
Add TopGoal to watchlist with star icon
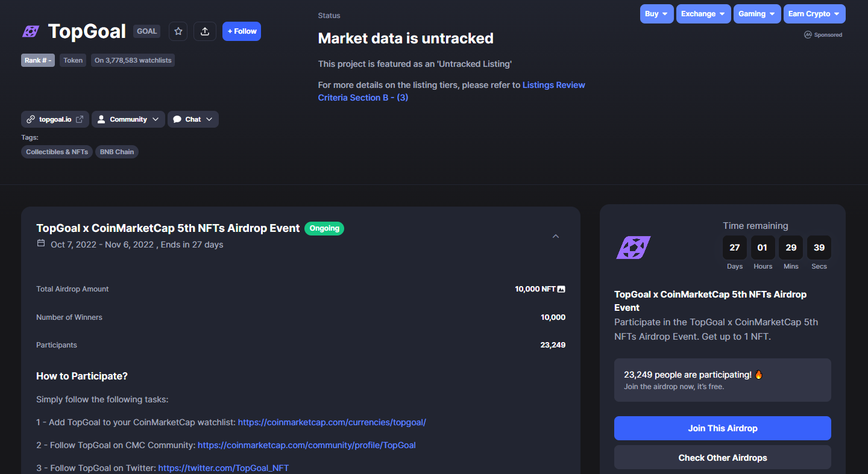(178, 31)
